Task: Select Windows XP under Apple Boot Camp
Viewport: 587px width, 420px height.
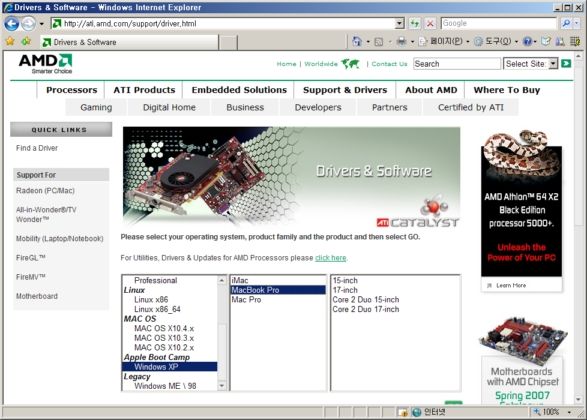Action: [170, 367]
